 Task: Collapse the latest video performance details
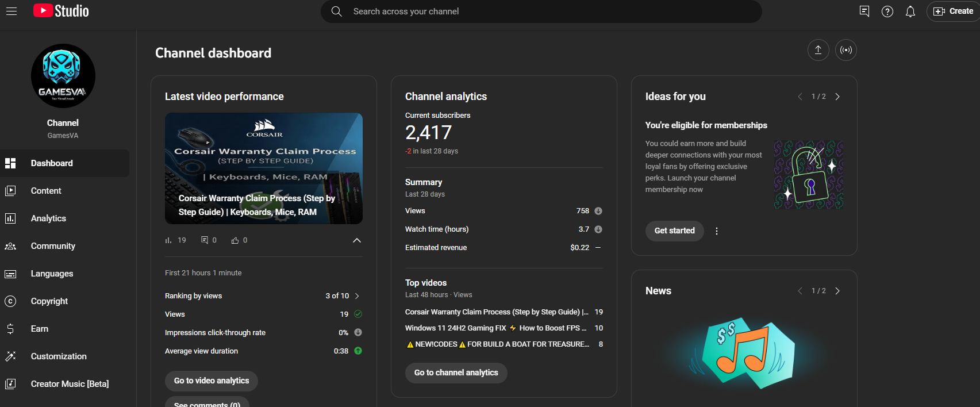point(357,240)
